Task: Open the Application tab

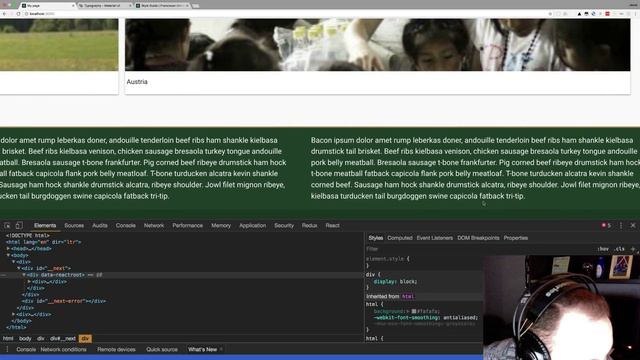Action: [252, 225]
